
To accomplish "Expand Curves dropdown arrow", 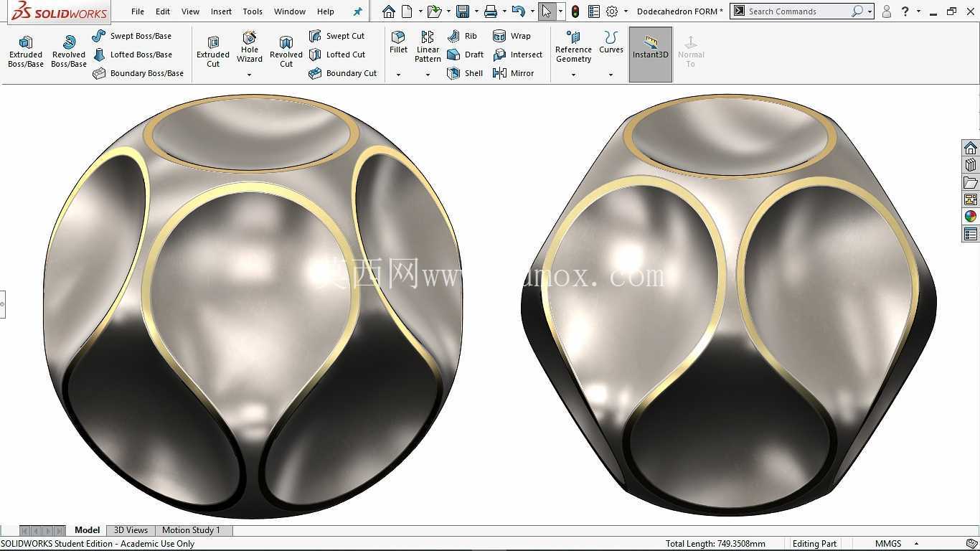I will pos(611,75).
